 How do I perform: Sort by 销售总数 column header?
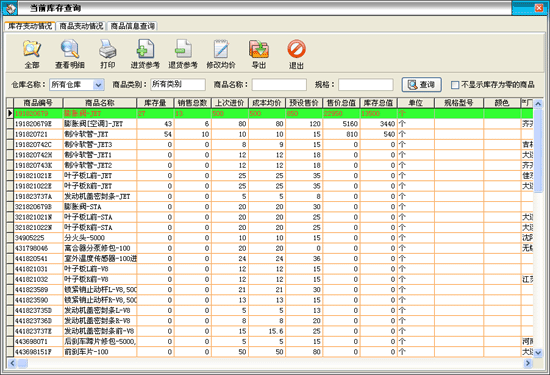point(192,103)
